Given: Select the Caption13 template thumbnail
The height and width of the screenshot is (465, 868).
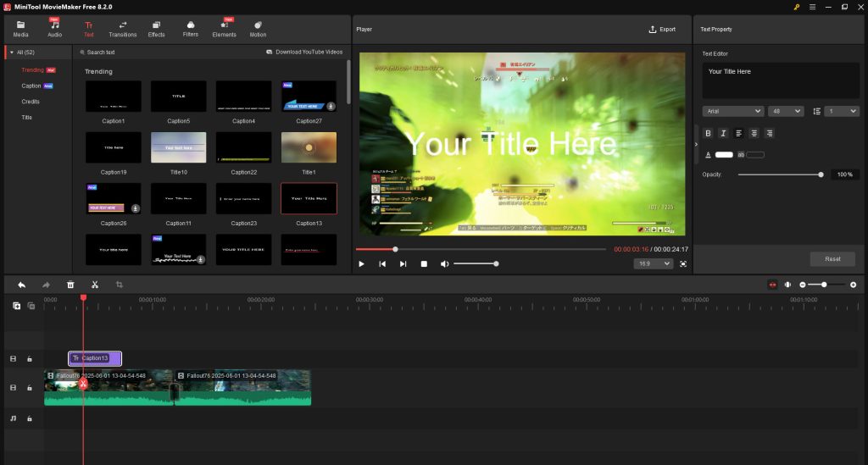Looking at the screenshot, I should point(309,198).
